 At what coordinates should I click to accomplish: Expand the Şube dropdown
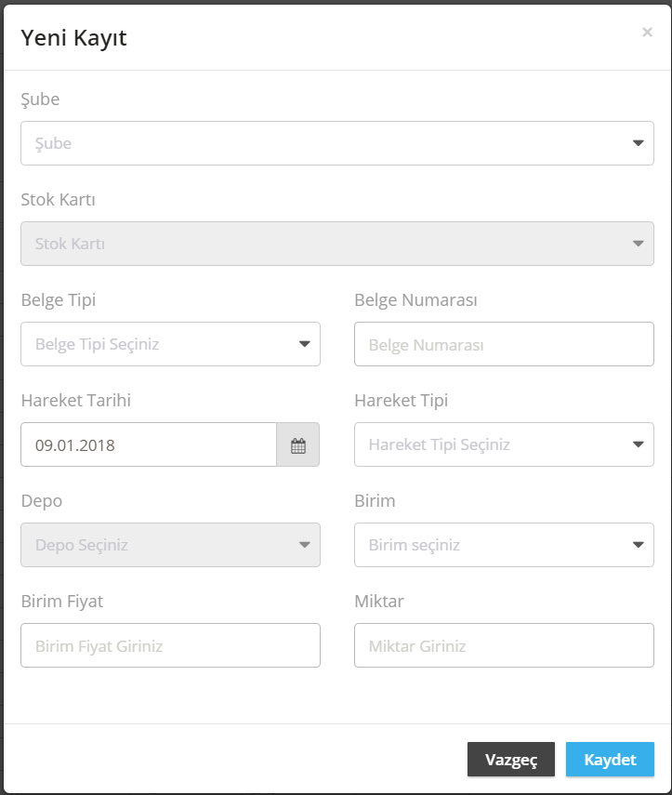click(337, 143)
